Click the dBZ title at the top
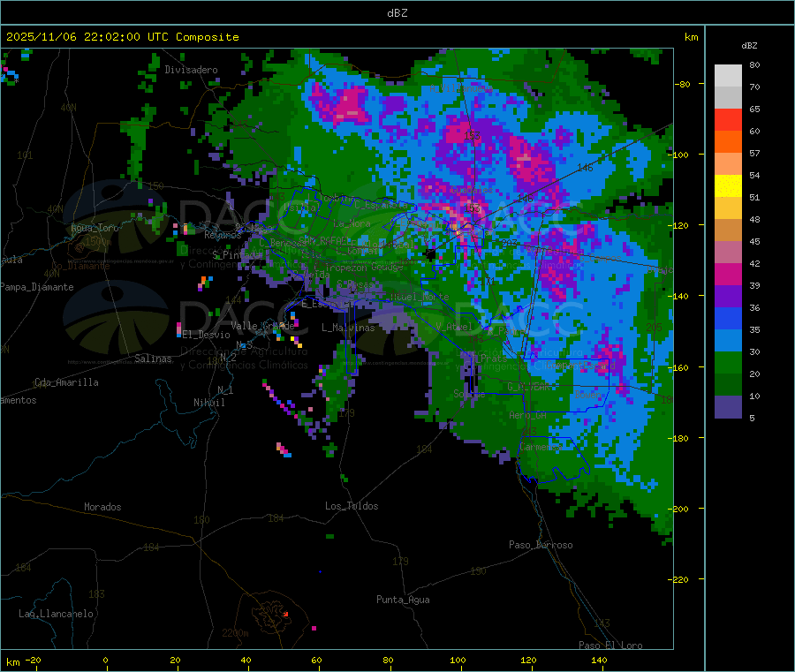795x672 pixels. pos(397,13)
